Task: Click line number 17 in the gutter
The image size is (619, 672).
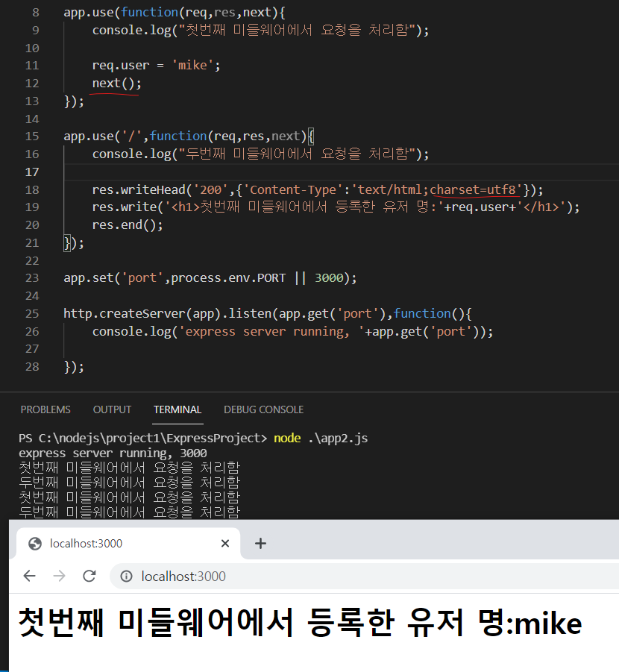Action: click(x=32, y=172)
